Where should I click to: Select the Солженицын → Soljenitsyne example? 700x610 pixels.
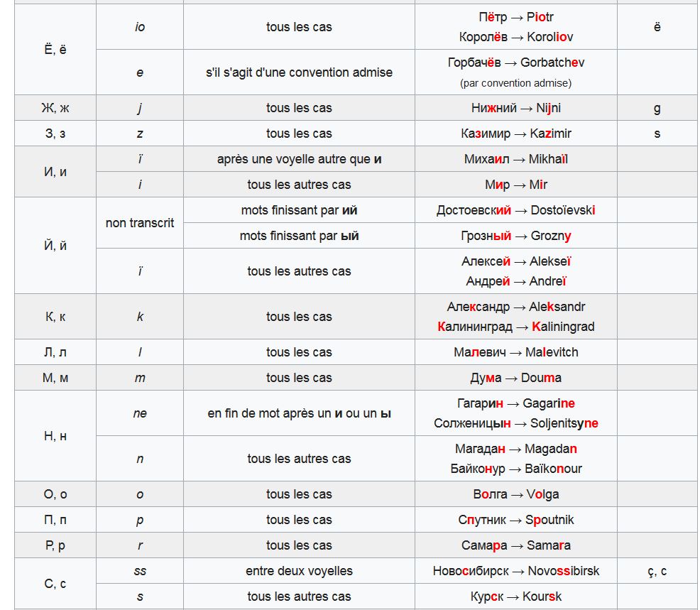tap(515, 423)
